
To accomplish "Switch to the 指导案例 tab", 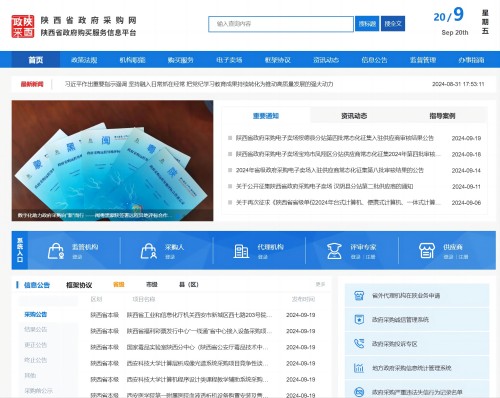I will click(x=442, y=116).
